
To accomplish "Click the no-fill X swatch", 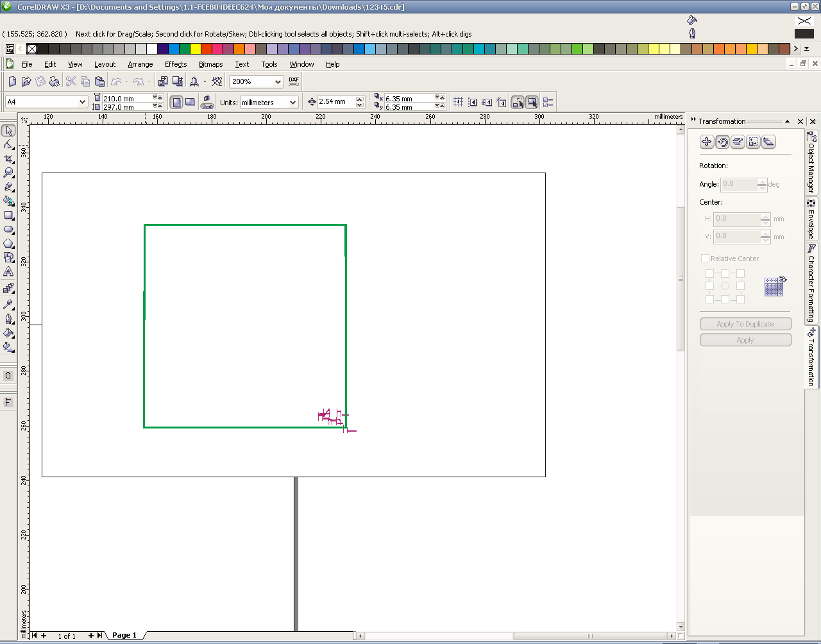I will (32, 49).
